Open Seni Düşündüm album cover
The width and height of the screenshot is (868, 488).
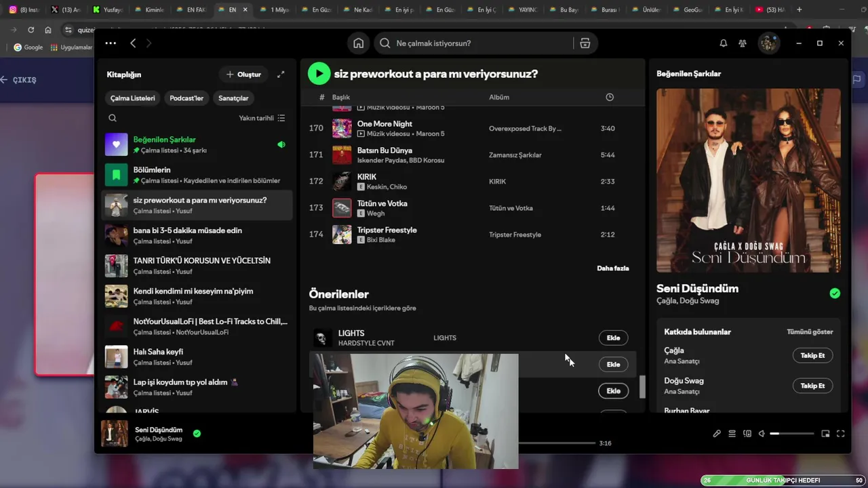(749, 180)
